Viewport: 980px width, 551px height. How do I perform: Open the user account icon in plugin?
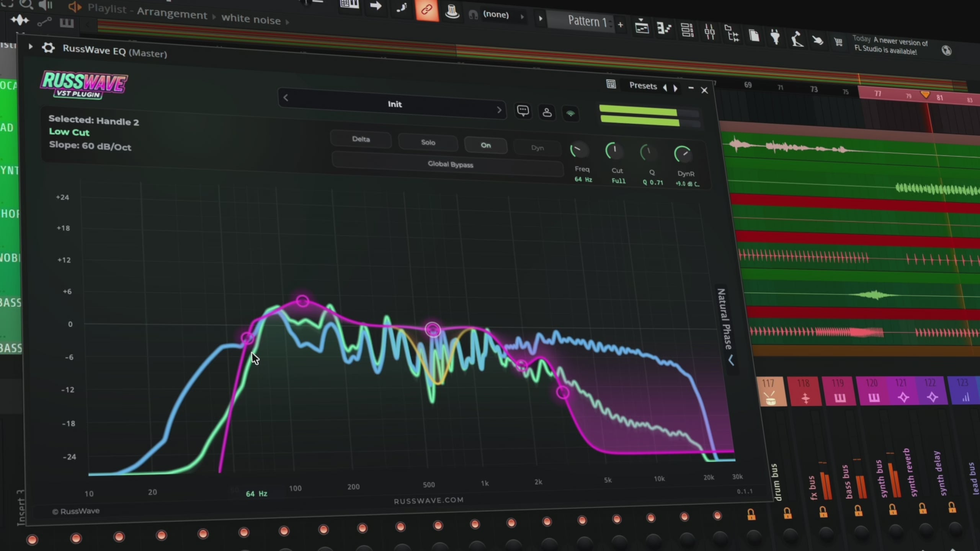pos(547,112)
